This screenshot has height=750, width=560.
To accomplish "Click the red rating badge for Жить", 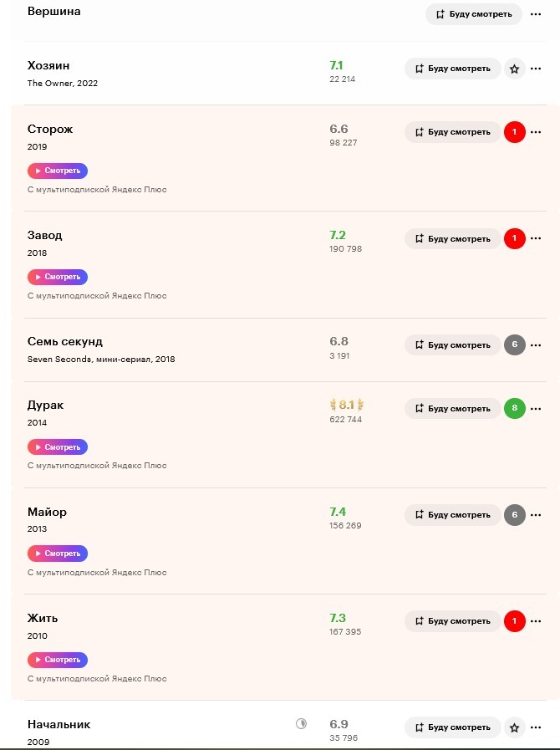I will pyautogui.click(x=515, y=621).
